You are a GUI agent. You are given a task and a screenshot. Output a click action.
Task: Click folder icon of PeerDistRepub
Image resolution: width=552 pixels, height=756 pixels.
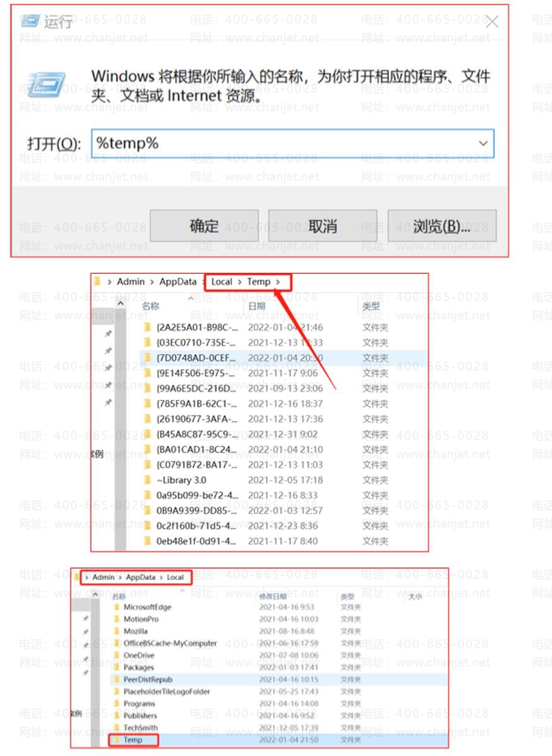117,680
